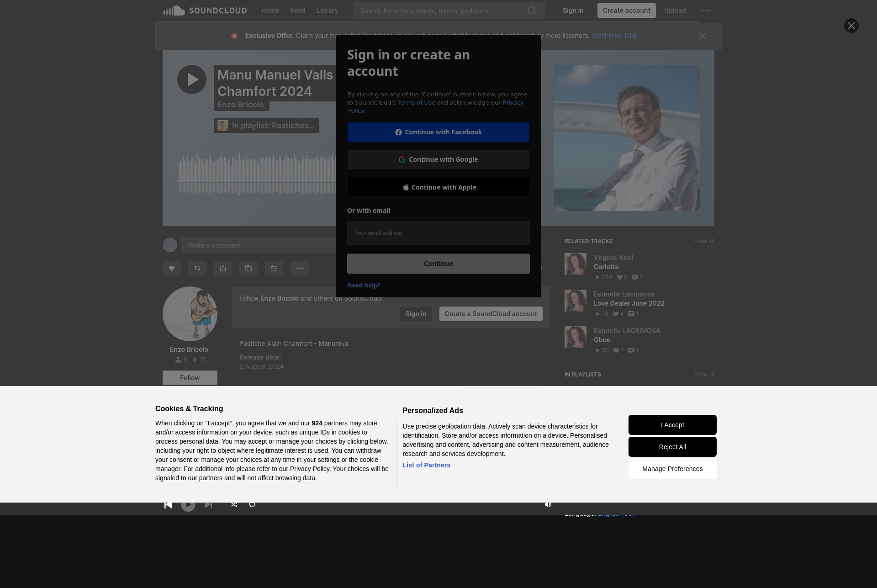Copy the track link icon
Screen dimensions: 877x588
pos(248,268)
